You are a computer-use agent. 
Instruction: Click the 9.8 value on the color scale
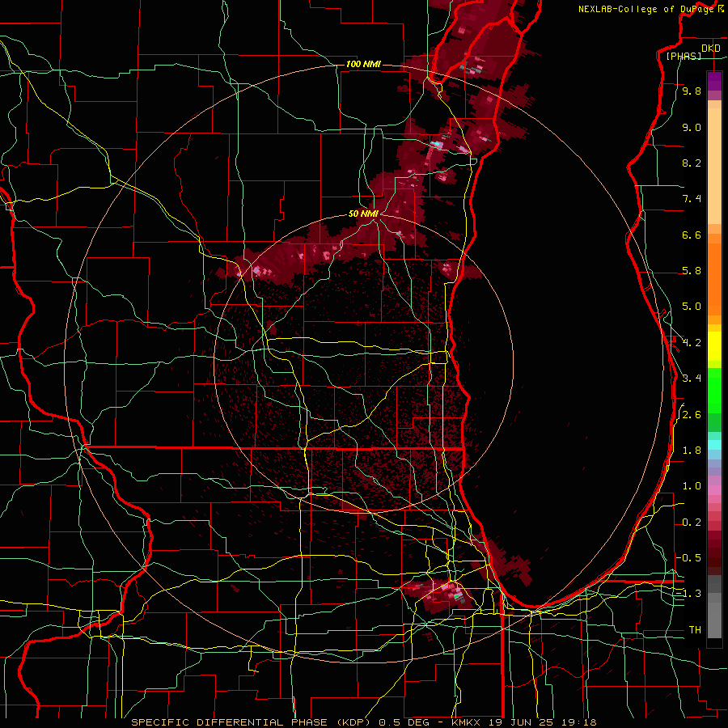(692, 91)
